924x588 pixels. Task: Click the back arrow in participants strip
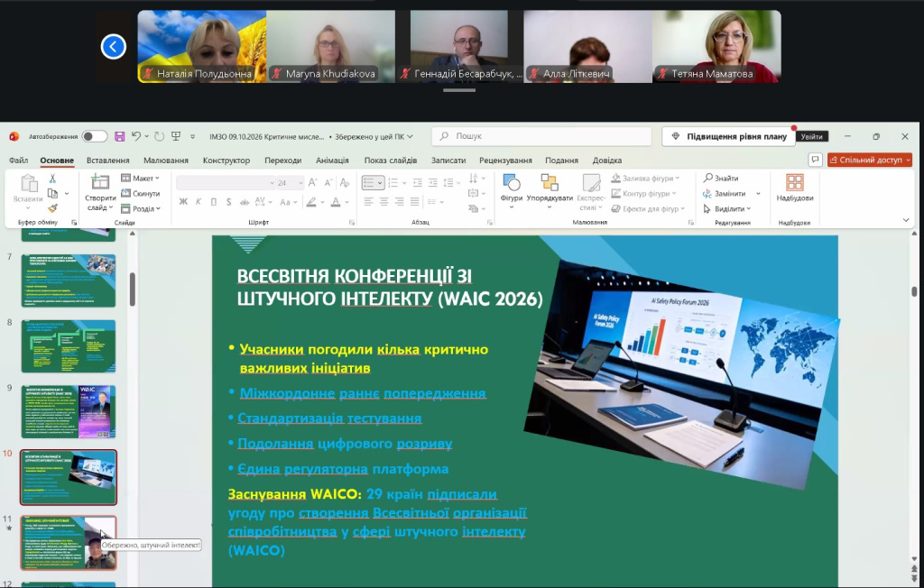coord(113,47)
